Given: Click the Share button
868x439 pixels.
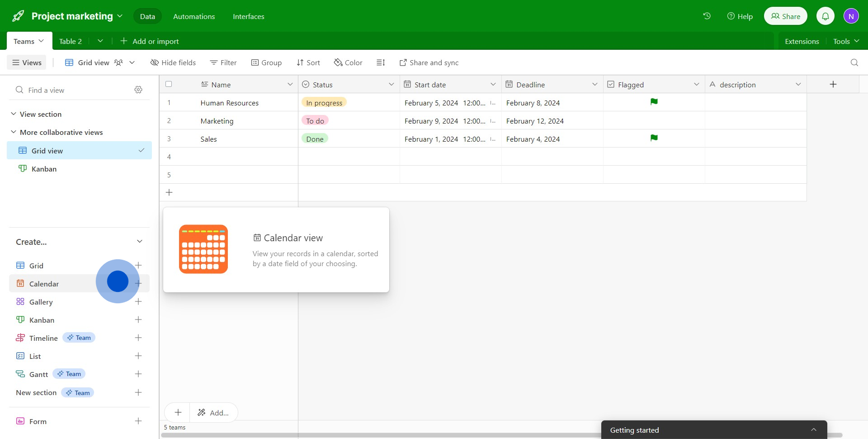Looking at the screenshot, I should pyautogui.click(x=785, y=16).
